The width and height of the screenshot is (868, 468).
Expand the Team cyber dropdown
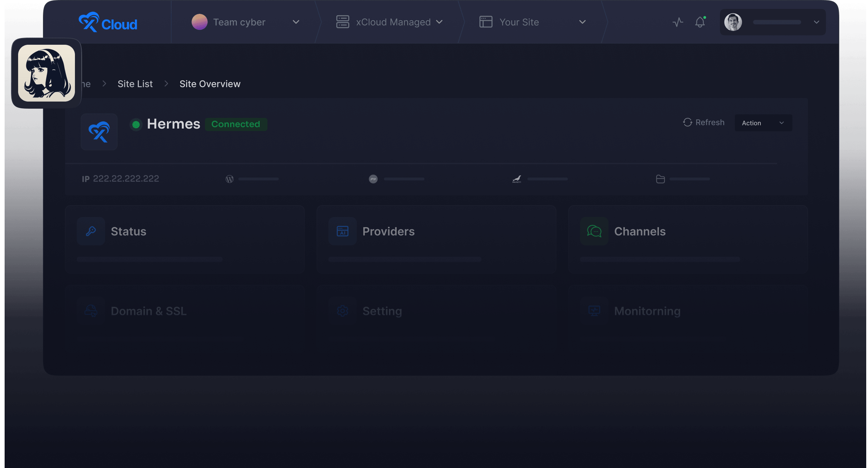tap(295, 22)
